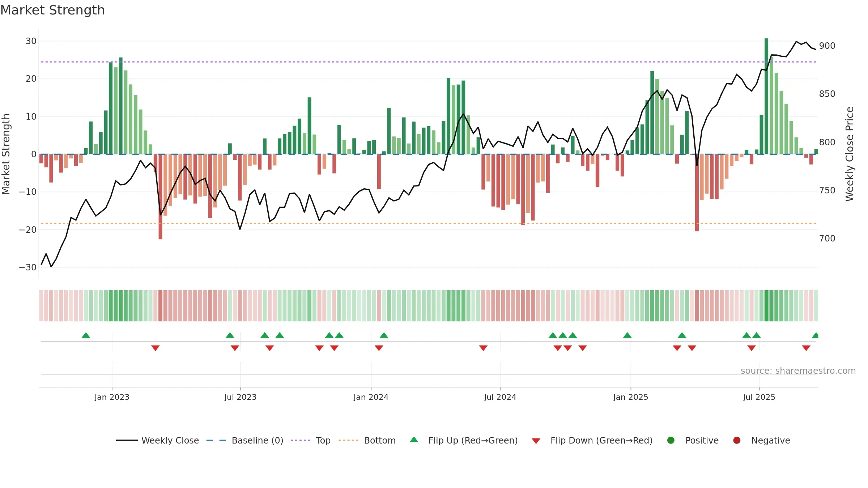Toggle the Top legend label
Image resolution: width=868 pixels, height=488 pixels.
[323, 440]
